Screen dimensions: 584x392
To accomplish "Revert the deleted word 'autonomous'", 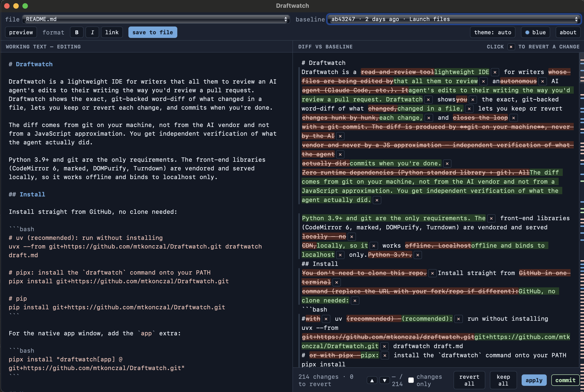I will (x=542, y=81).
